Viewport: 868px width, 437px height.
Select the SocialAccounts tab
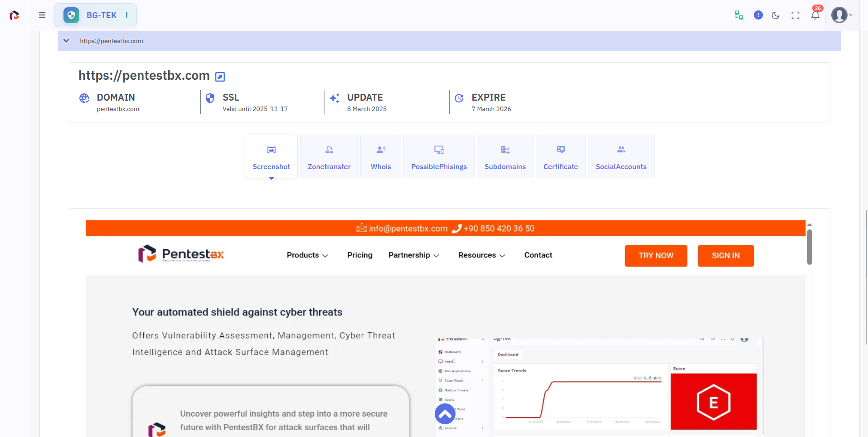coord(621,156)
